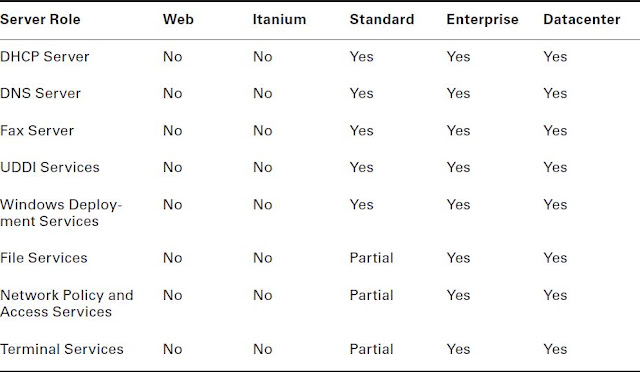Image resolution: width=640 pixels, height=372 pixels.
Task: Click Standard value Yes for DHCP Server
Action: click(x=362, y=56)
